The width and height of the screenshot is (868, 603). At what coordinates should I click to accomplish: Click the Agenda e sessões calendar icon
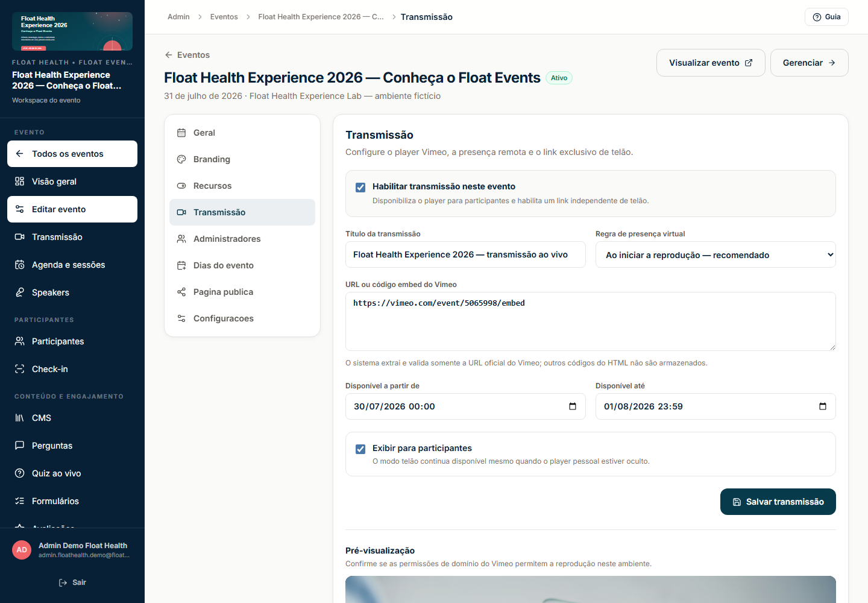[19, 265]
